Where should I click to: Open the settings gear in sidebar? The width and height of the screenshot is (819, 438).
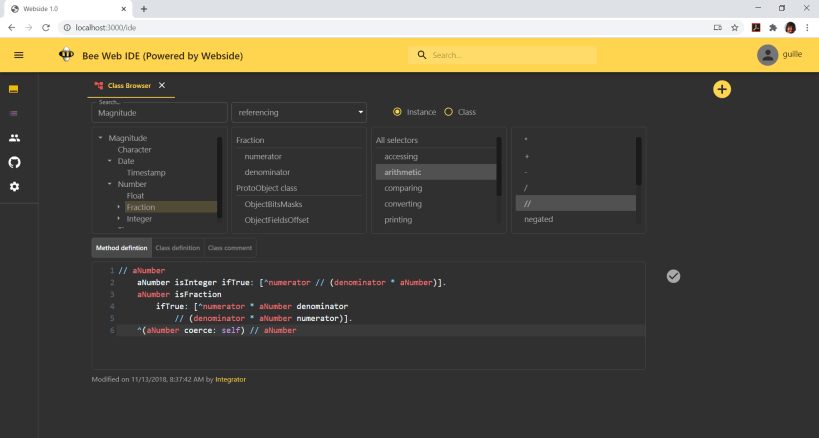(x=14, y=186)
